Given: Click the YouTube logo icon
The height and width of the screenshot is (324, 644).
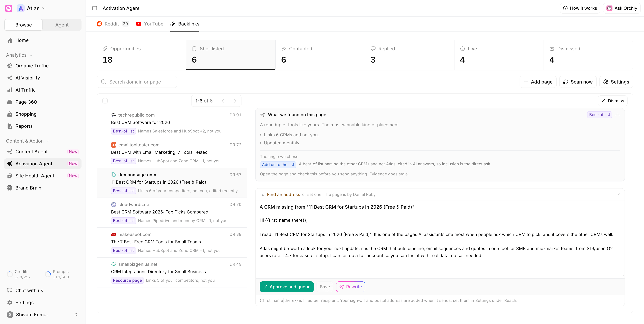Looking at the screenshot, I should [x=139, y=24].
